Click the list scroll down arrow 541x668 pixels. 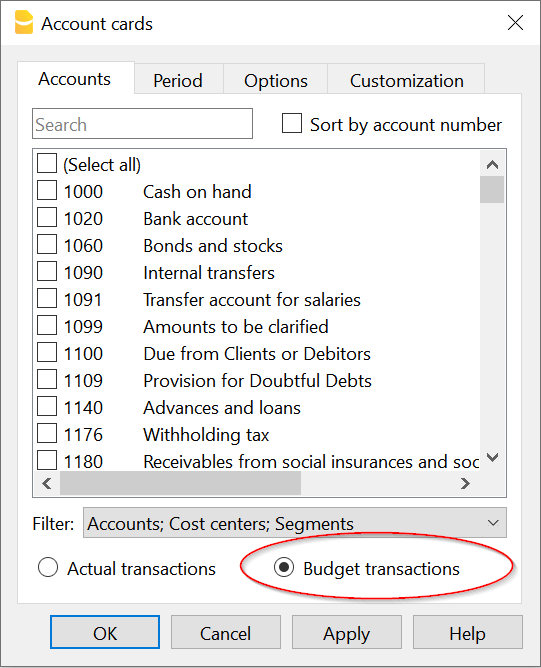coord(492,458)
